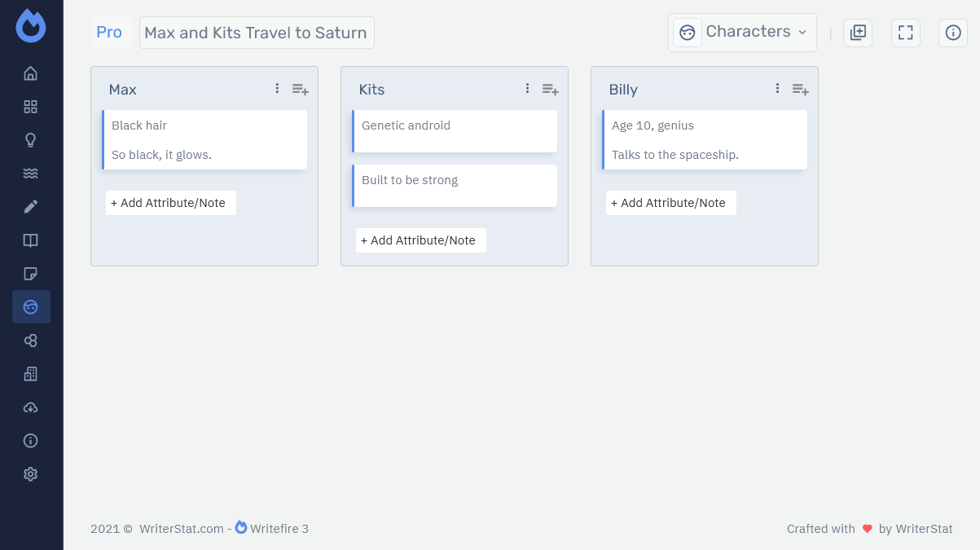Image resolution: width=980 pixels, height=550 pixels.
Task: Click the story title field
Action: [257, 33]
